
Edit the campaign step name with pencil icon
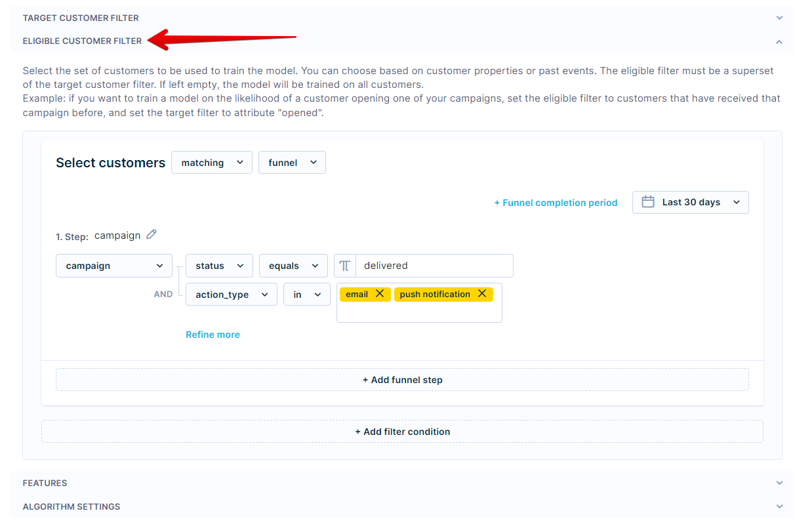tap(152, 234)
